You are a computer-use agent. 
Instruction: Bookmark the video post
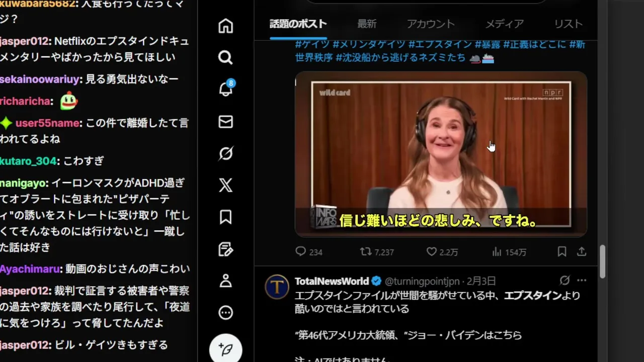point(562,251)
